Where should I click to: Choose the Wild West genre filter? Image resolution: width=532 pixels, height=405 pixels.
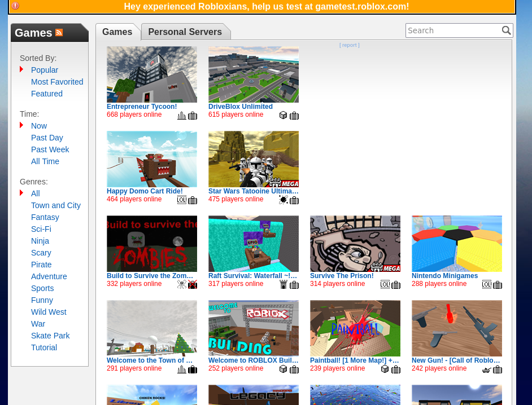pos(49,312)
